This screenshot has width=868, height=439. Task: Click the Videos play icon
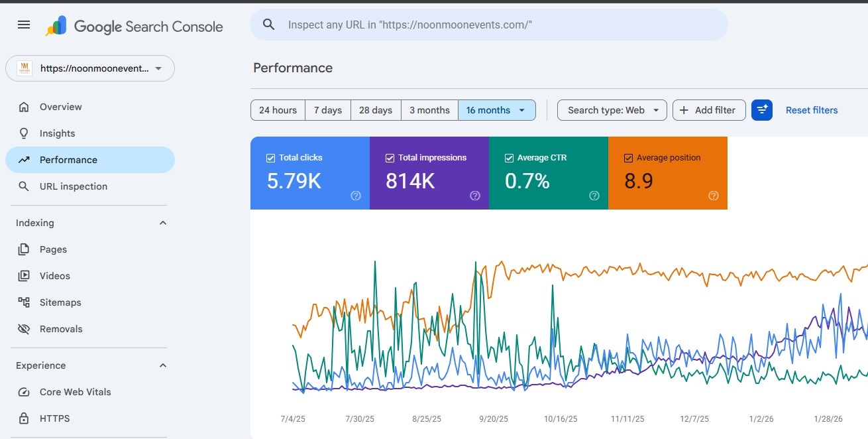point(24,276)
